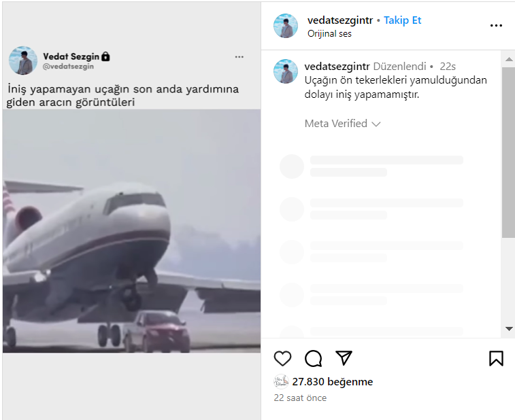Screen dimensions: 515x420
Task: Save post with the bookmark icon
Action: [x=496, y=358]
